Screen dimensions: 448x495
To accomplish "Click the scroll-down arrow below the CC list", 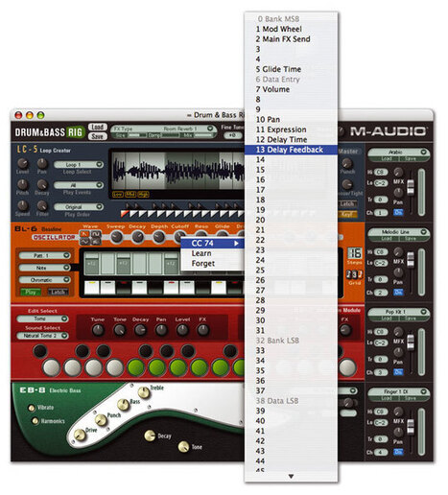I will click(x=291, y=476).
